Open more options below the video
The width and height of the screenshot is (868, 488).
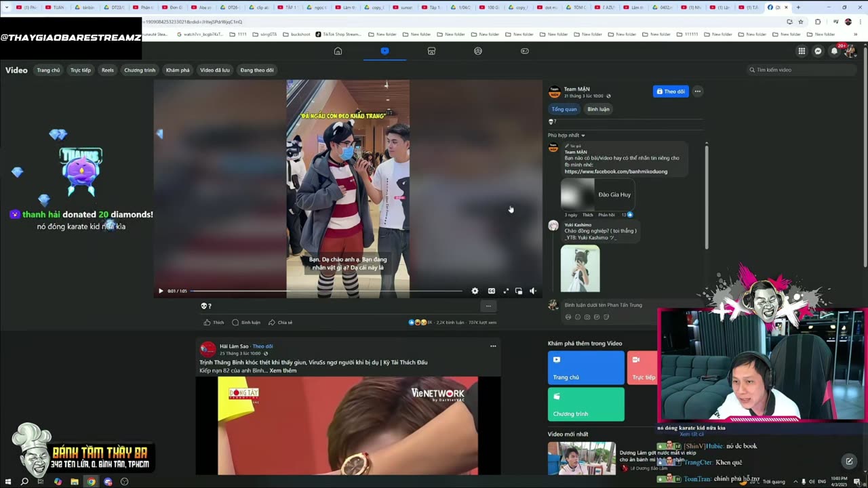(488, 306)
